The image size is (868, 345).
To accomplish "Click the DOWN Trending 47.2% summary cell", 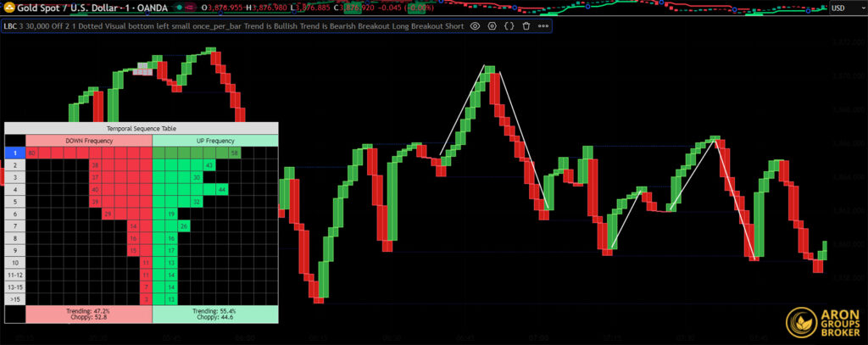I will [x=89, y=314].
